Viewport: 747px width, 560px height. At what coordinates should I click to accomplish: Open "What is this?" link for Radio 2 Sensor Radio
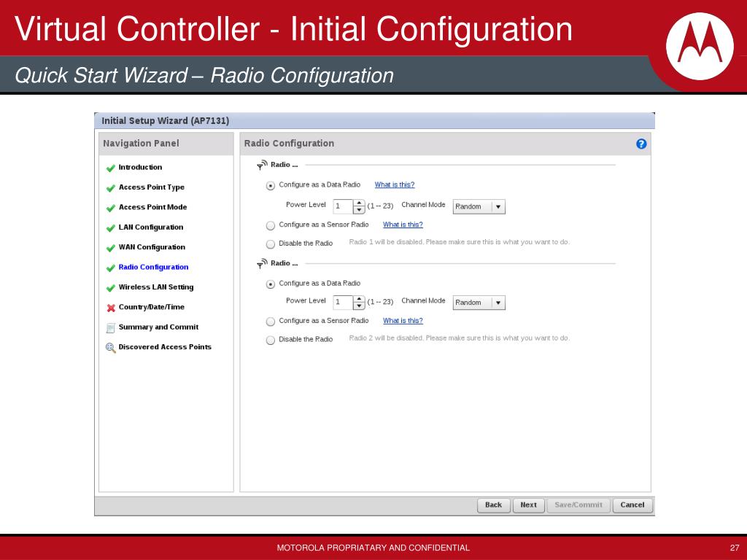click(x=403, y=321)
